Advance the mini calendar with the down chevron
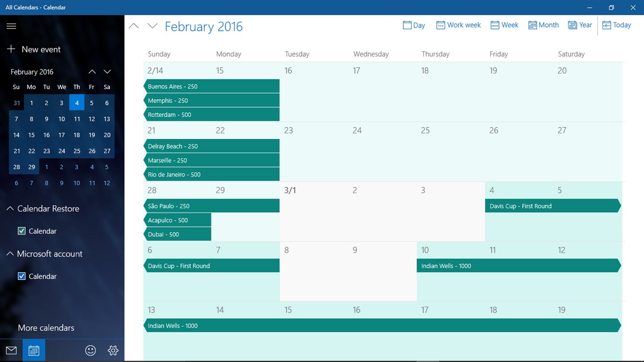644x362 pixels. click(x=107, y=72)
